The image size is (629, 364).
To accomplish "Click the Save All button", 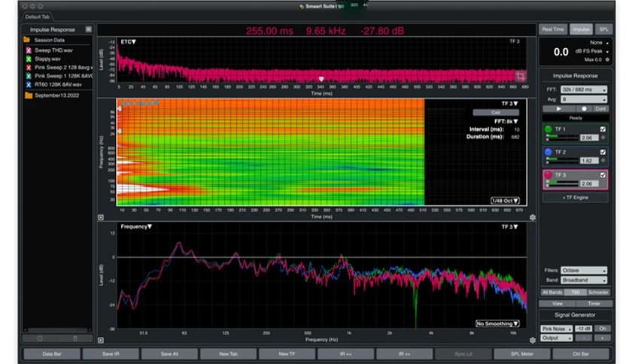I will [169, 354].
